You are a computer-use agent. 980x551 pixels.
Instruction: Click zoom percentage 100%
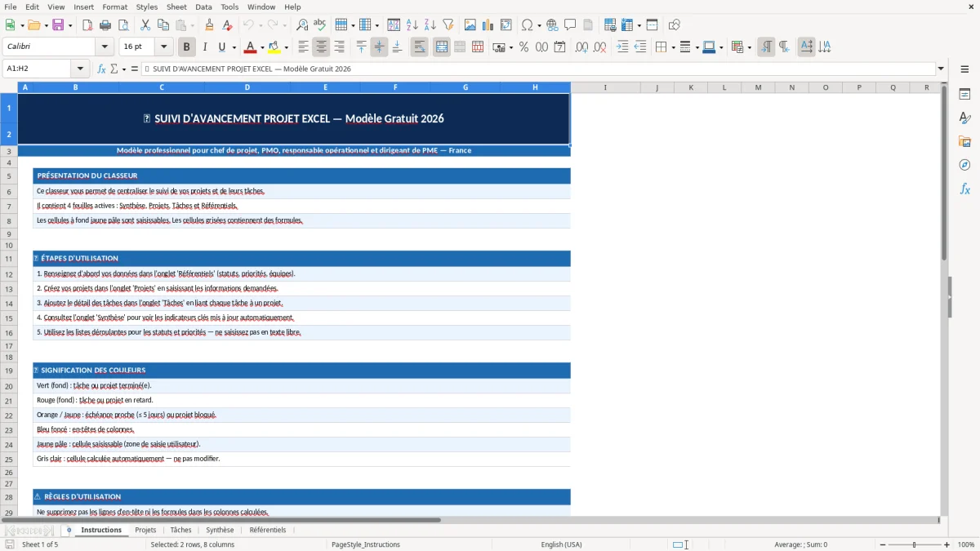point(966,544)
